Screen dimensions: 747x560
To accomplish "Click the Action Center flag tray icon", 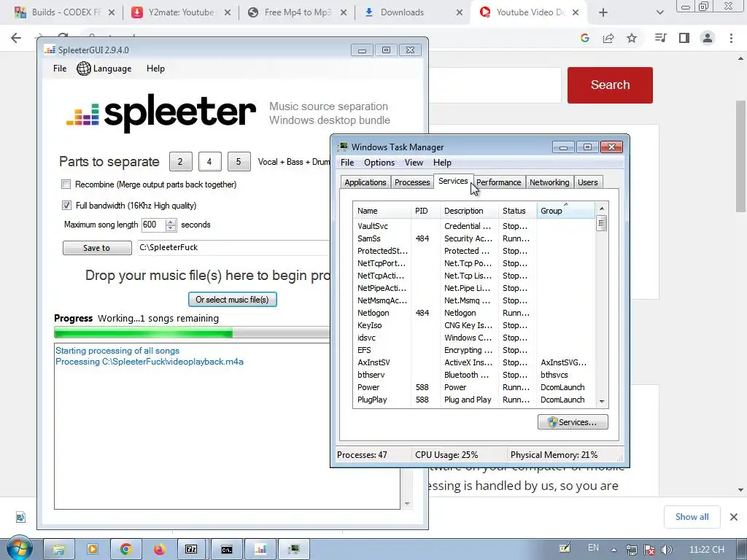I will point(649,550).
